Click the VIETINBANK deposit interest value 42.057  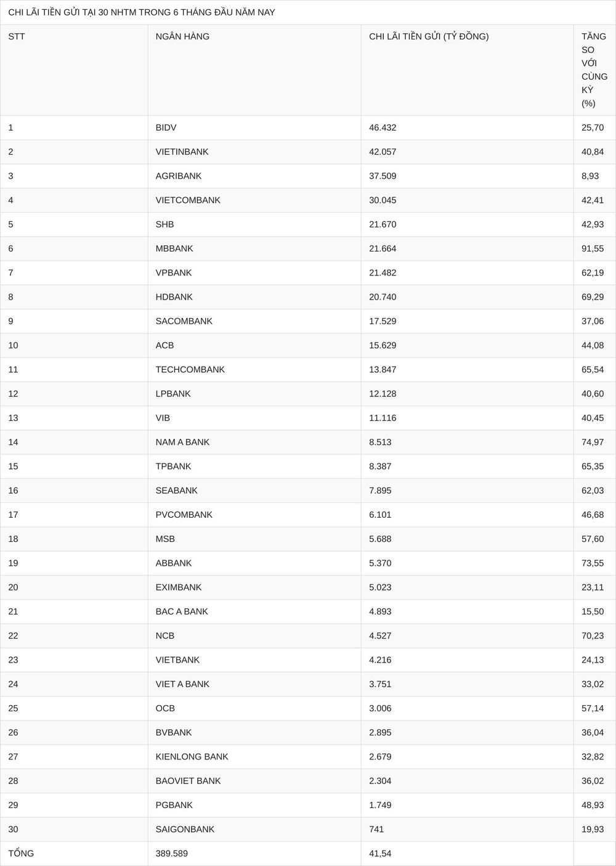[x=383, y=152]
